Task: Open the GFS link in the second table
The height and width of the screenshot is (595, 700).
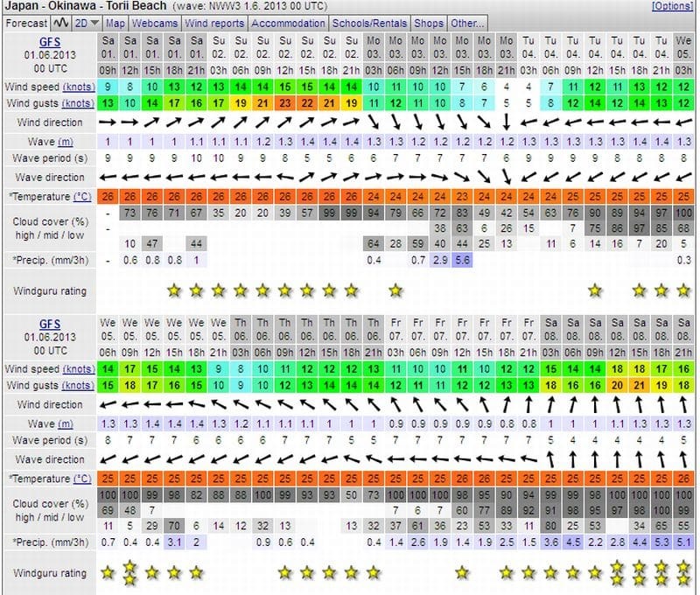Action: (x=50, y=324)
